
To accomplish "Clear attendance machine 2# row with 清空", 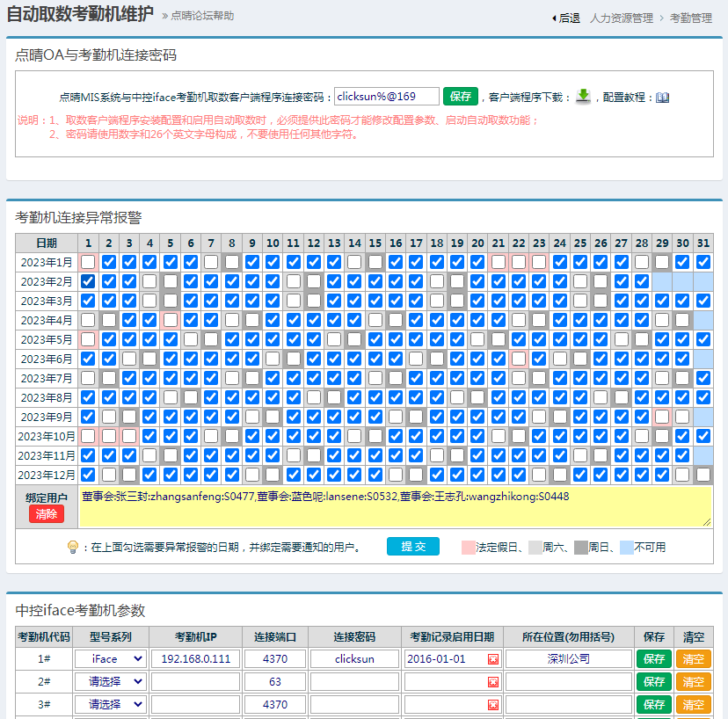I will point(693,682).
